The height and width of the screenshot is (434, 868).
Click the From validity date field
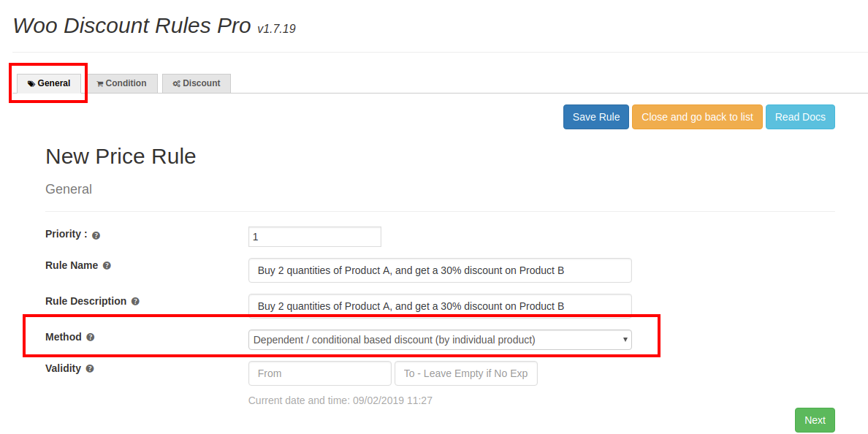[319, 373]
